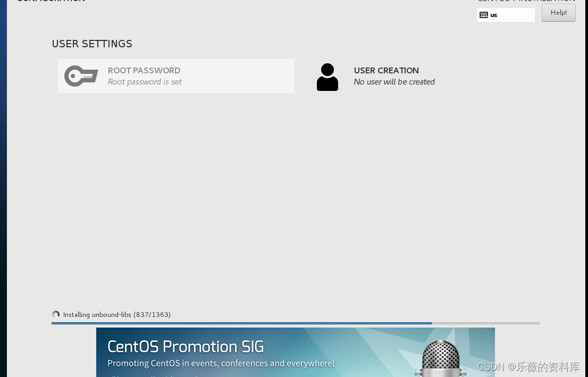Click the CentOS Promotion SIG banner
This screenshot has height=377, width=588.
click(296, 352)
